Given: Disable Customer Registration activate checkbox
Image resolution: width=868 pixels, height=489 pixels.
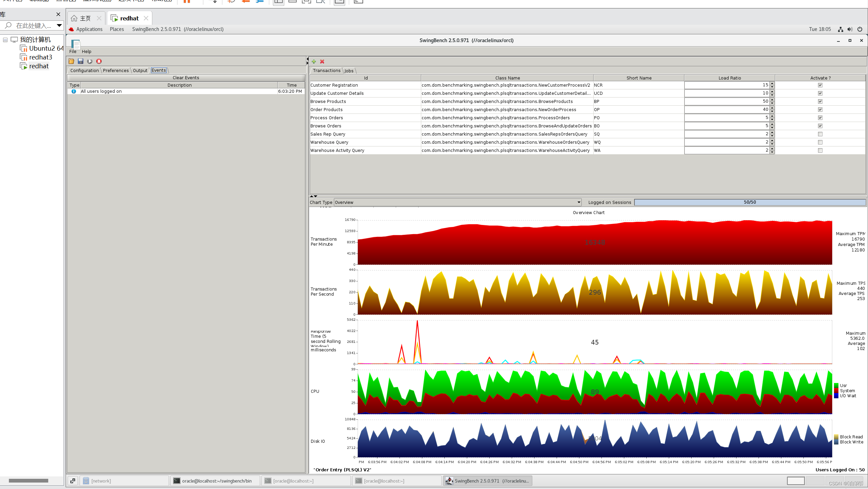Looking at the screenshot, I should [x=820, y=85].
